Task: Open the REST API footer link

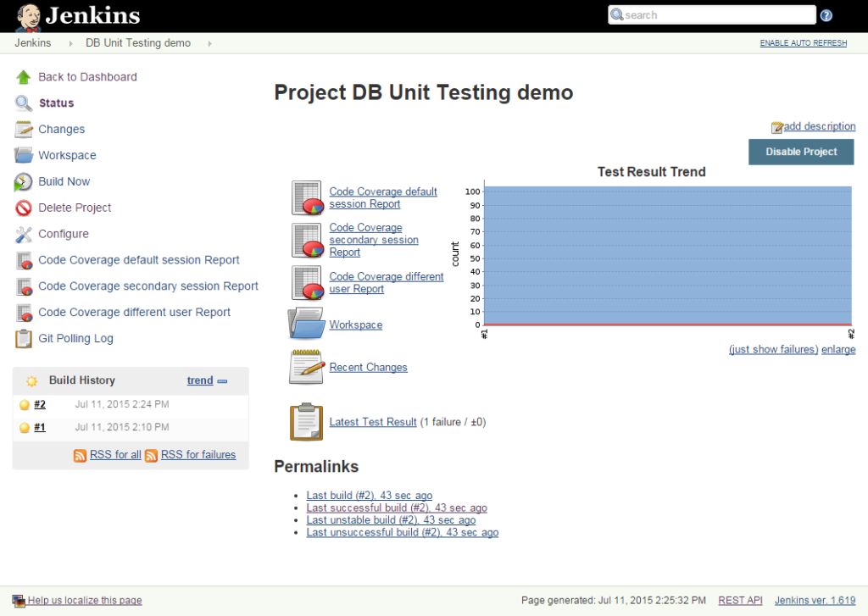Action: pyautogui.click(x=740, y=601)
